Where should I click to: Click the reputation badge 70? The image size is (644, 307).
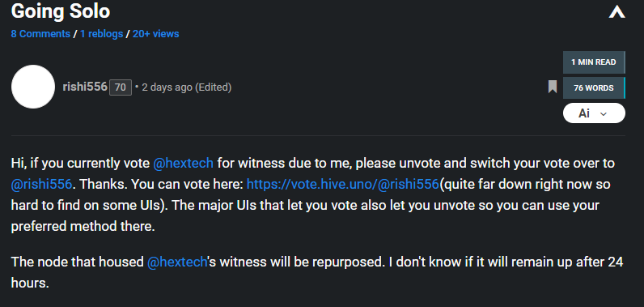(121, 87)
